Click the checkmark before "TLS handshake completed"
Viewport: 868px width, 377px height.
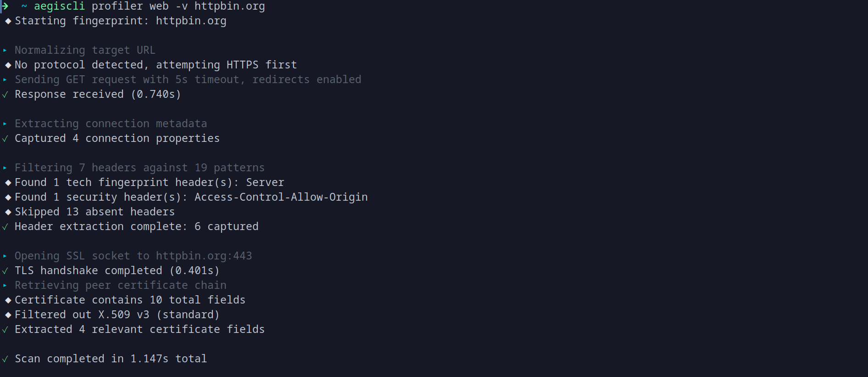tap(5, 271)
